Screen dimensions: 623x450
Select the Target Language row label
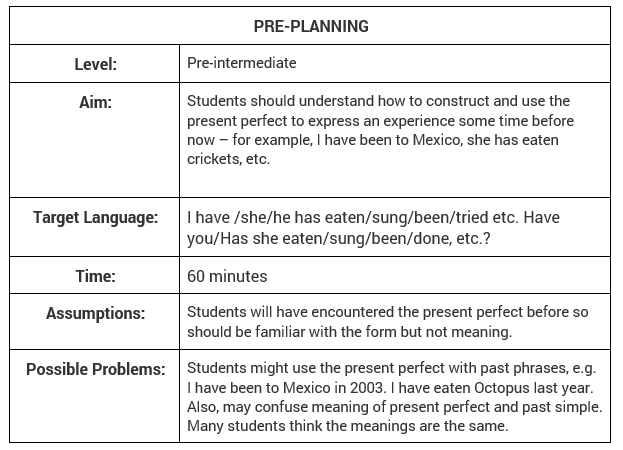pos(96,217)
